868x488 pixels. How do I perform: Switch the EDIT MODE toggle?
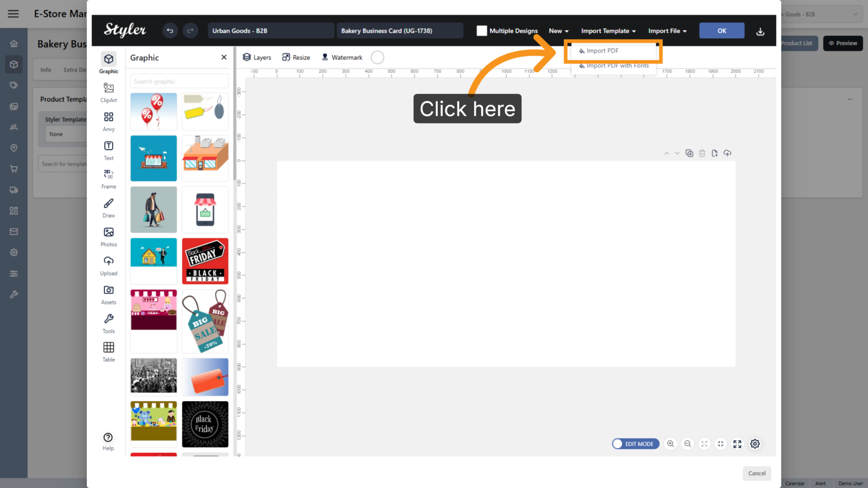(x=636, y=444)
